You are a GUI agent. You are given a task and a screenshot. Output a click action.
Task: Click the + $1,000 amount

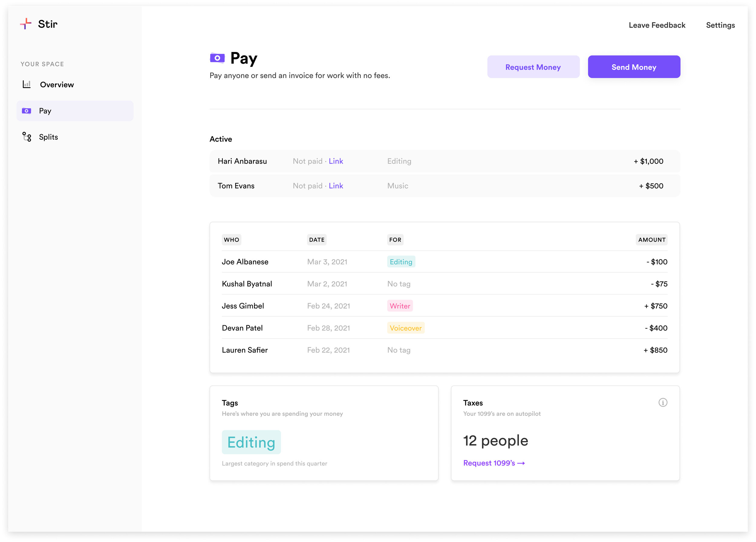coord(648,161)
